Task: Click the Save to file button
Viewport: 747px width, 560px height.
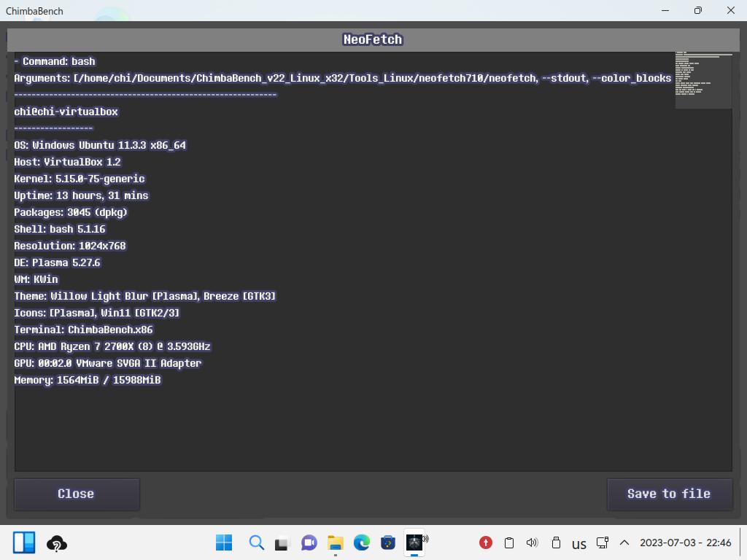Action: click(x=669, y=494)
